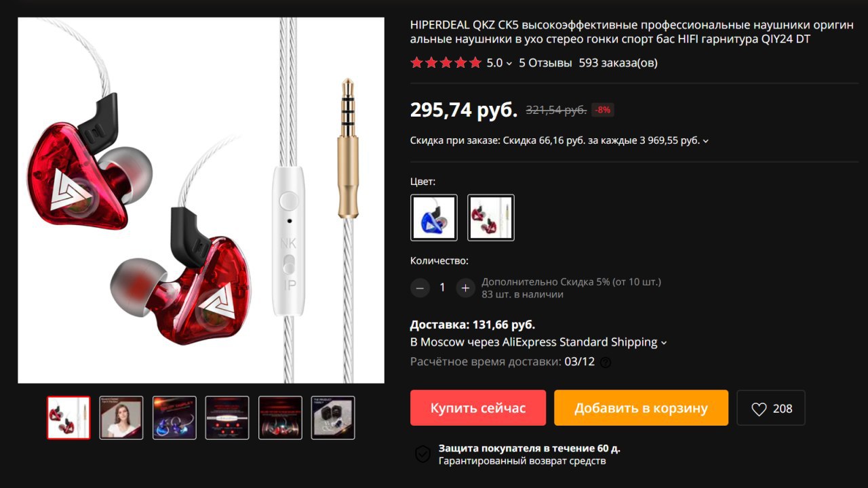
Task: Click the buyer protection shield icon
Action: pyautogui.click(x=422, y=454)
